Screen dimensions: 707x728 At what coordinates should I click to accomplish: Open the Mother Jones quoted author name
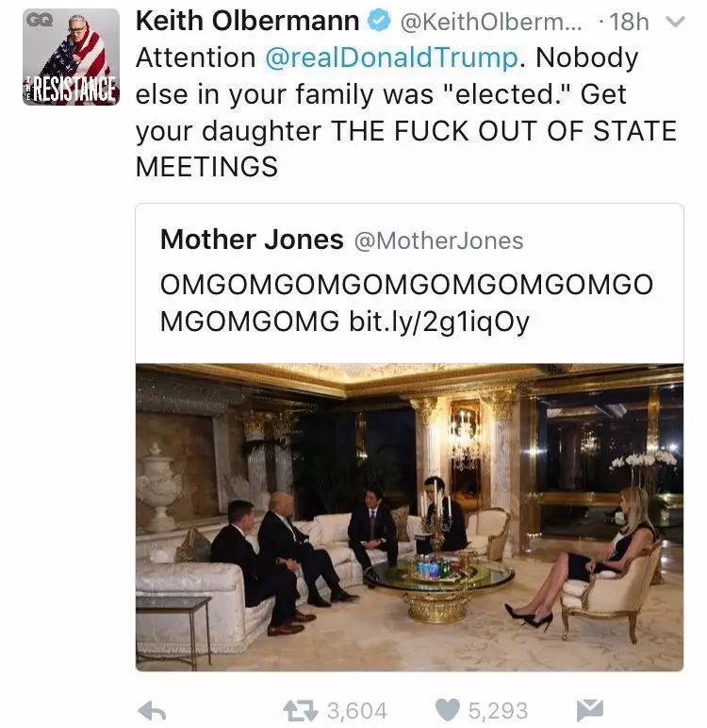point(252,240)
